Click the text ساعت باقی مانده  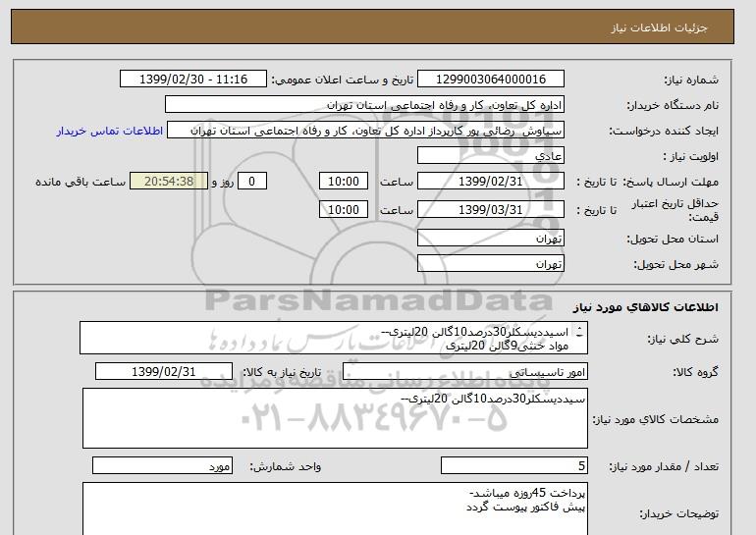click(81, 182)
